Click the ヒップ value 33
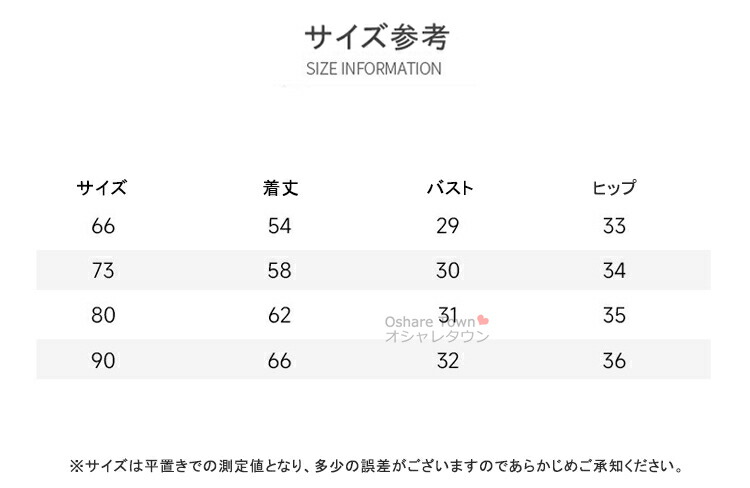Image resolution: width=750 pixels, height=488 pixels. point(614,226)
